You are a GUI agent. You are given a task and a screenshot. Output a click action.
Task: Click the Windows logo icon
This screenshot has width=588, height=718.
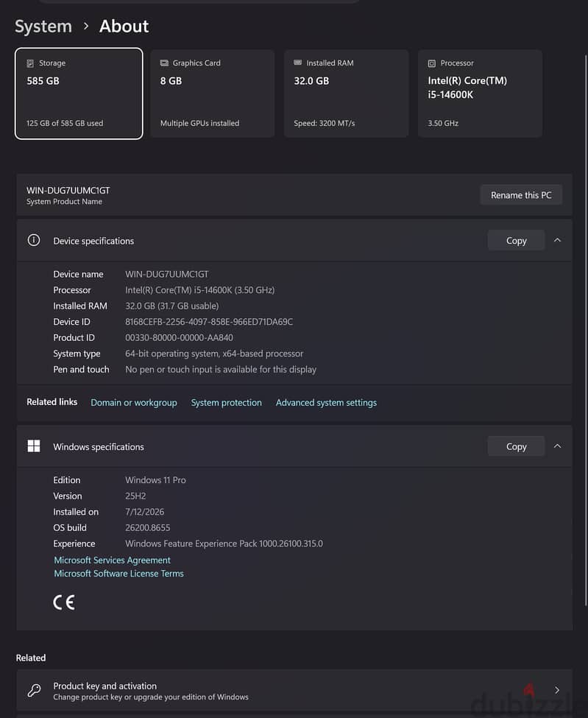[34, 446]
